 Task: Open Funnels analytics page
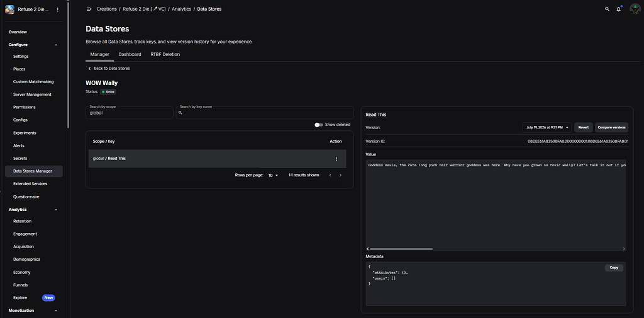pos(21,285)
